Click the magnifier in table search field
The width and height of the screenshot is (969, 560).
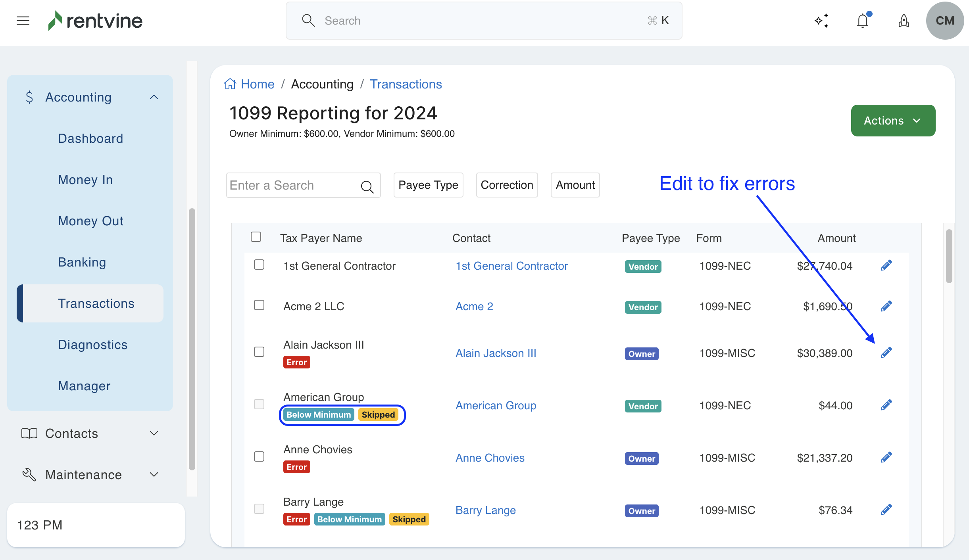367,186
